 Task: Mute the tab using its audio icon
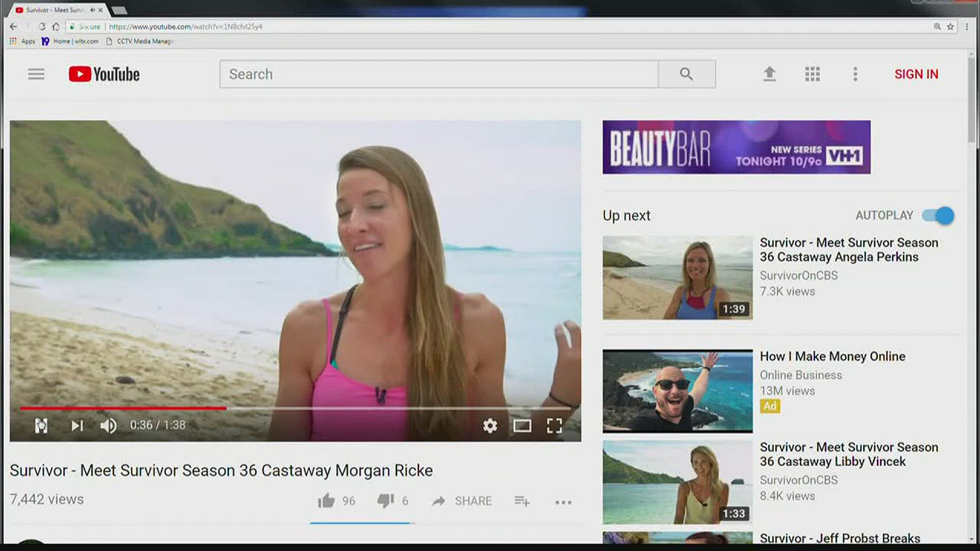pyautogui.click(x=92, y=10)
